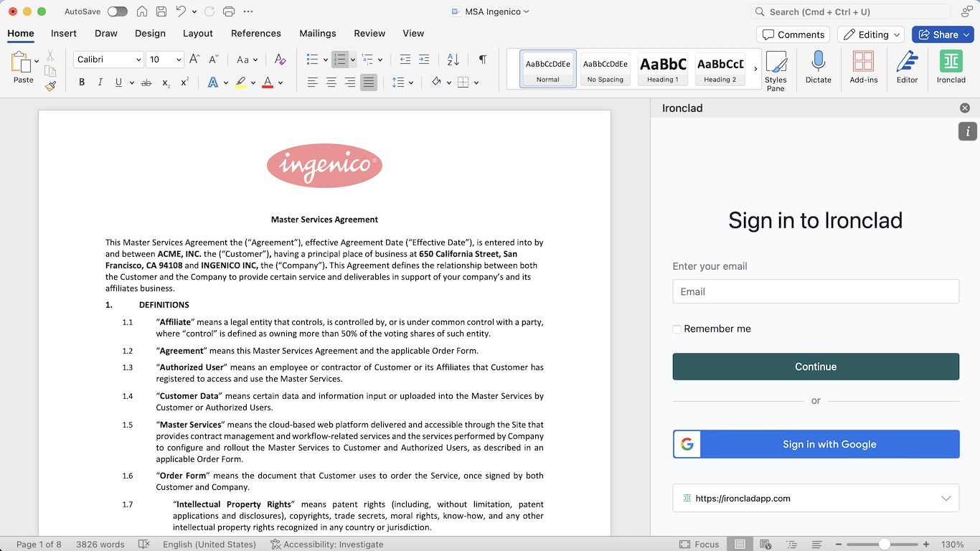Click the zoom slider handle
The width and height of the screenshot is (980, 551).
click(885, 545)
